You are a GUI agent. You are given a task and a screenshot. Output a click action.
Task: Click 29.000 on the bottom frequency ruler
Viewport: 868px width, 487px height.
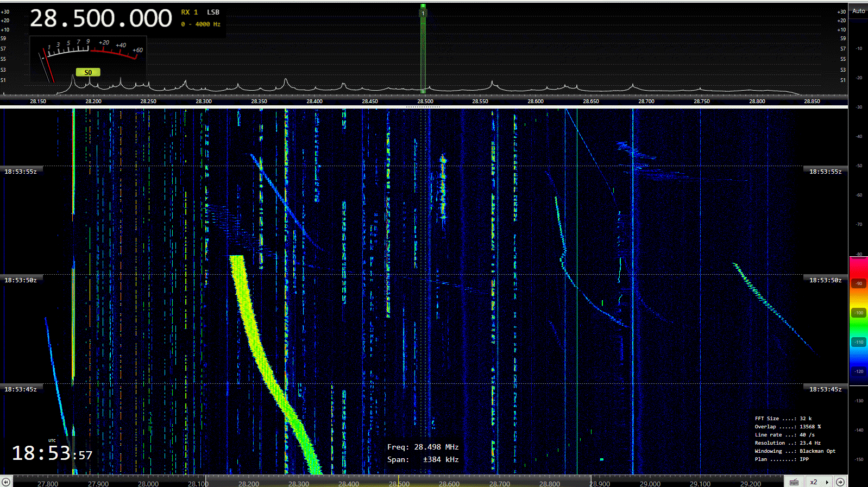click(x=650, y=483)
